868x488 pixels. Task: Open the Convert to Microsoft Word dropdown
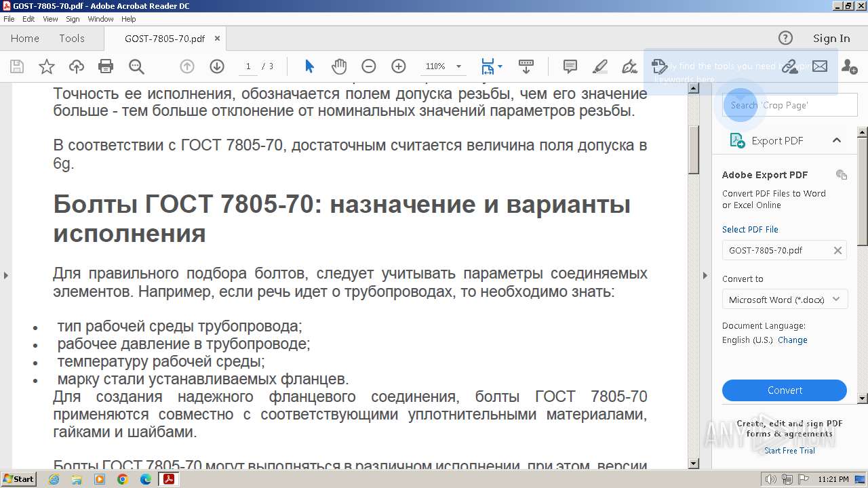pos(785,300)
